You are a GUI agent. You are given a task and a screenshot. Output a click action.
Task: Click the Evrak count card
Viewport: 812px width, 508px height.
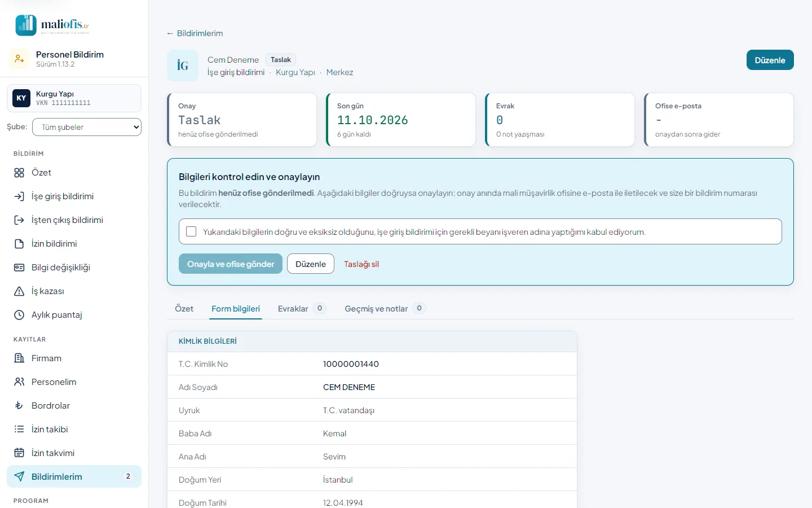(x=560, y=120)
